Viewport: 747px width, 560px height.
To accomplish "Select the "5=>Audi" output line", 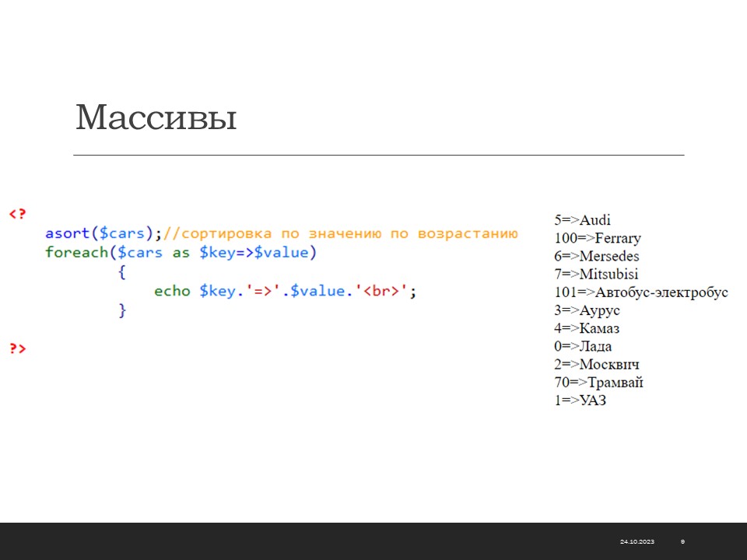I will [582, 220].
